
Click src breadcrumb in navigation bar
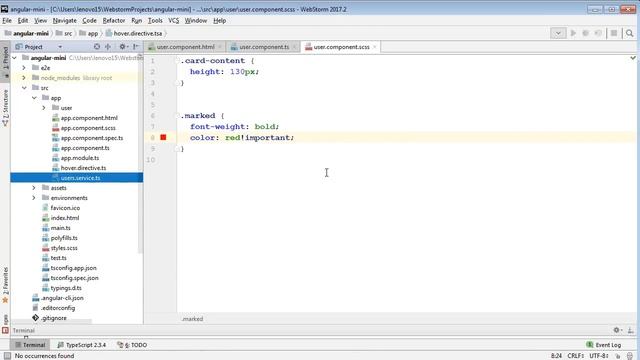click(x=64, y=33)
